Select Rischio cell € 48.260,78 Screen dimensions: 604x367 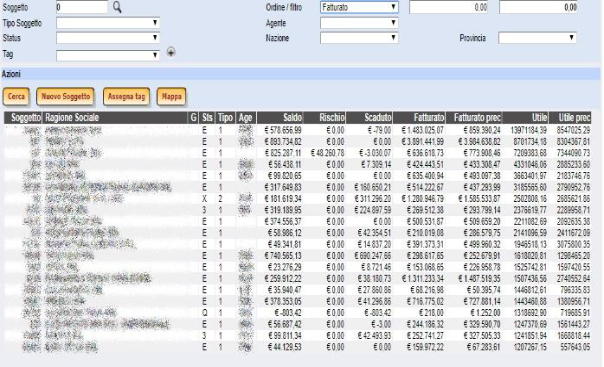pyautogui.click(x=327, y=153)
